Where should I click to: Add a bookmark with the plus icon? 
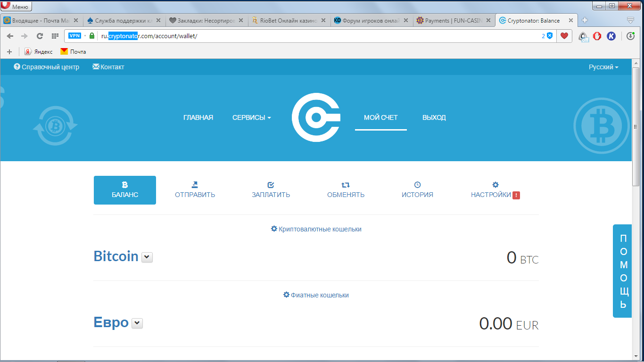9,51
